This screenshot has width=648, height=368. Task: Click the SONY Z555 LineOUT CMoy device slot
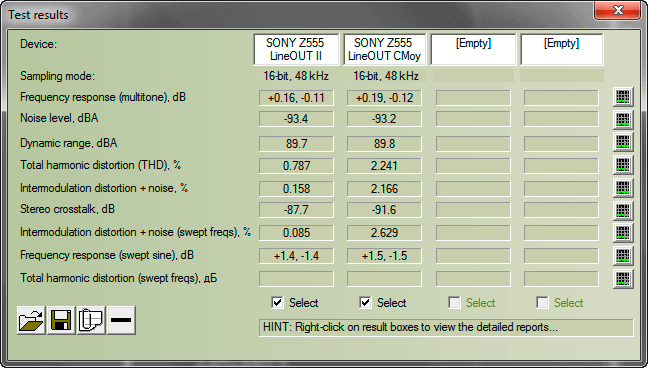pyautogui.click(x=384, y=49)
